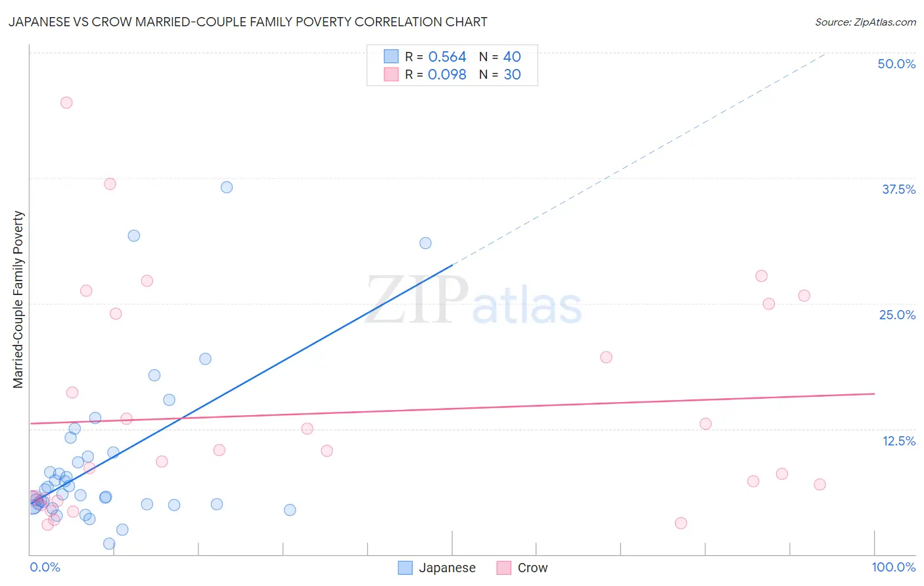
Task: Click the pink data point near 27.5% on right
Action: point(761,276)
